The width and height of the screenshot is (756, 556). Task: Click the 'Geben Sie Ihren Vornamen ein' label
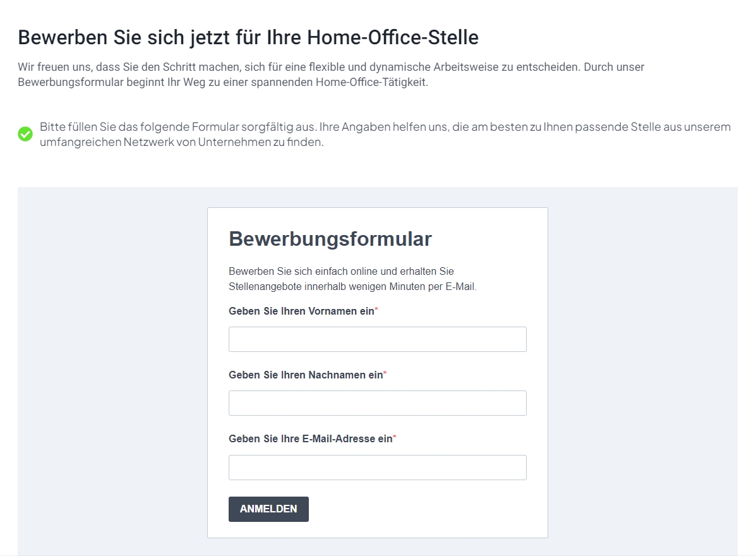301,311
